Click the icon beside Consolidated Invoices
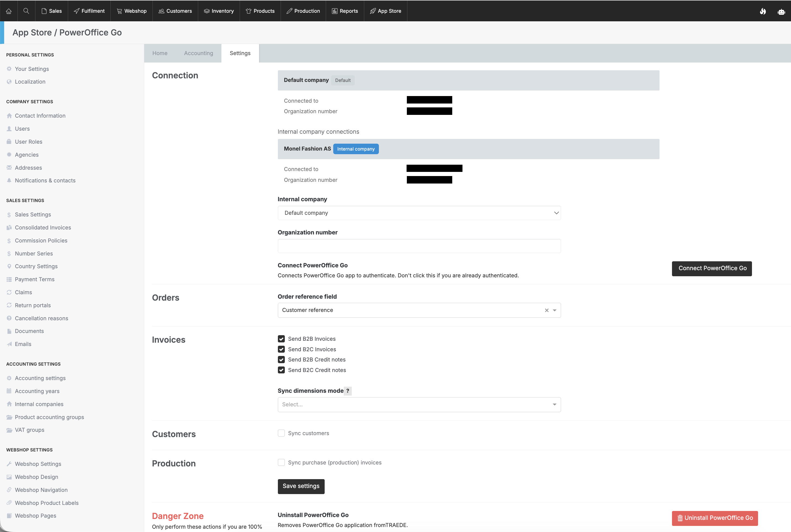This screenshot has width=791, height=532. (x=9, y=228)
